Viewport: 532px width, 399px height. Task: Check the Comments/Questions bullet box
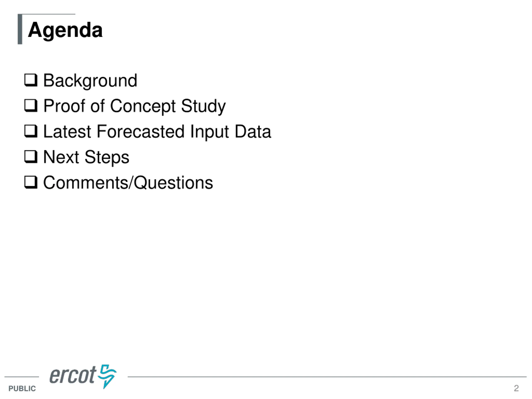pyautogui.click(x=31, y=182)
